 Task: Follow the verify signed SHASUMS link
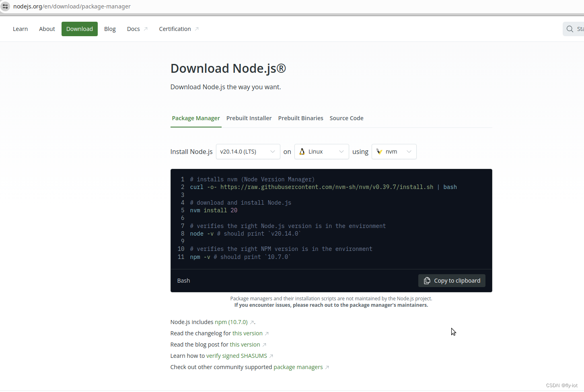pos(236,356)
